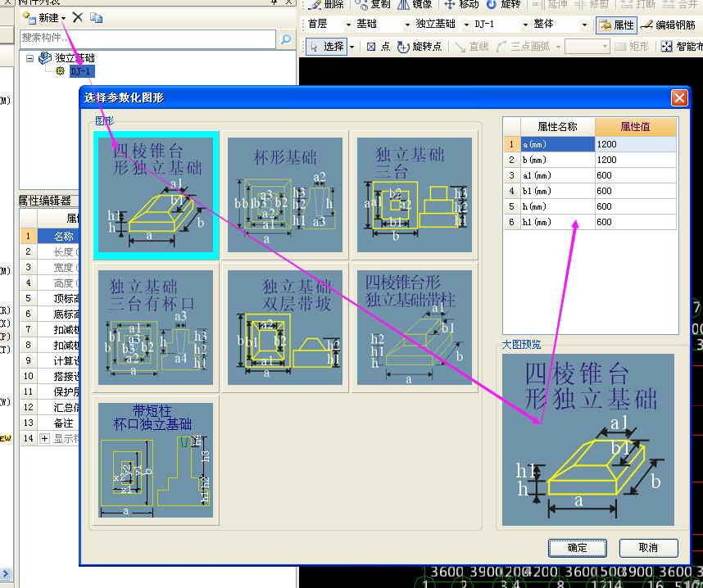
Task: Activate the 移动 move tool
Action: [x=462, y=4]
